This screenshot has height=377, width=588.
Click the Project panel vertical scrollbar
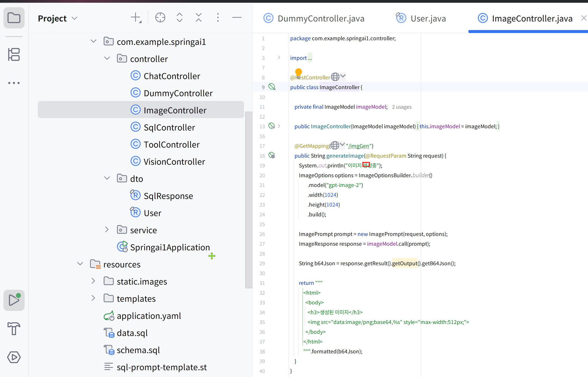pyautogui.click(x=249, y=200)
